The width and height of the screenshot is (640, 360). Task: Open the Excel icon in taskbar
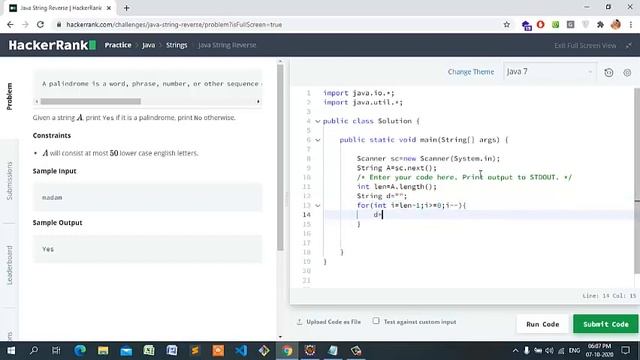pyautogui.click(x=149, y=350)
